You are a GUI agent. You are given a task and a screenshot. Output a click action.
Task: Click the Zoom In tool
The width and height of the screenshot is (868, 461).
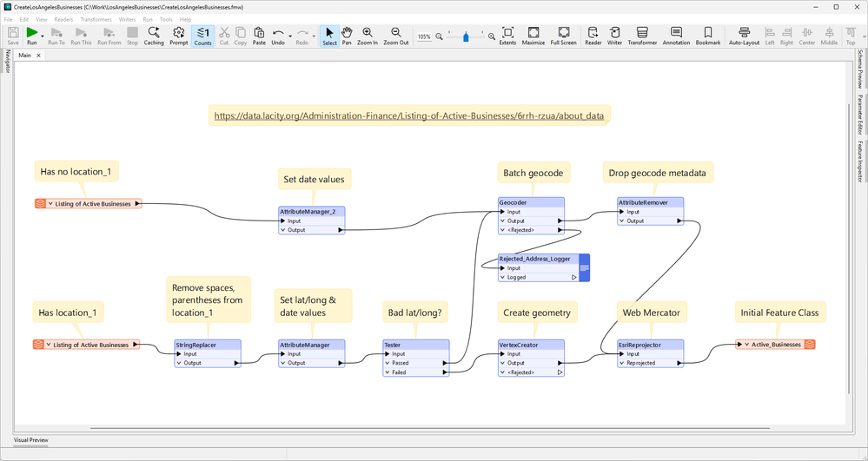tap(368, 35)
